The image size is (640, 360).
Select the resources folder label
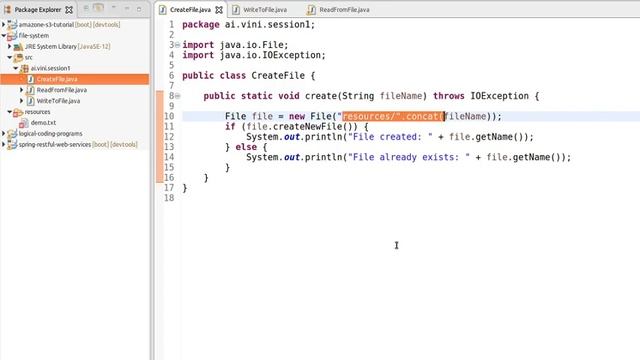(38, 112)
